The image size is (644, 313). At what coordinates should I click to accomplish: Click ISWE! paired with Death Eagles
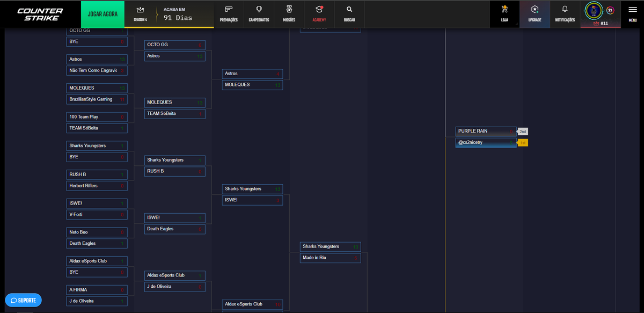[x=174, y=217]
